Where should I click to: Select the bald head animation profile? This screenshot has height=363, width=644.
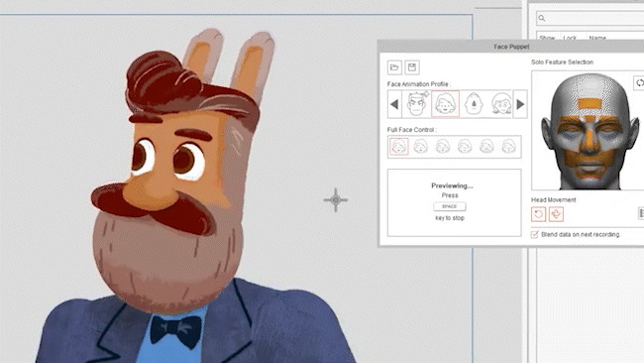tap(474, 104)
